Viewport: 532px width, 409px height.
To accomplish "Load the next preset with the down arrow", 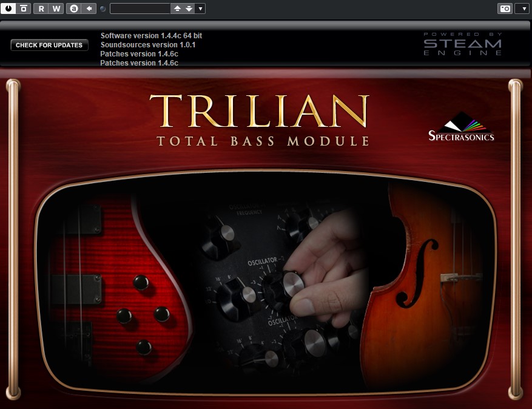I will [189, 8].
